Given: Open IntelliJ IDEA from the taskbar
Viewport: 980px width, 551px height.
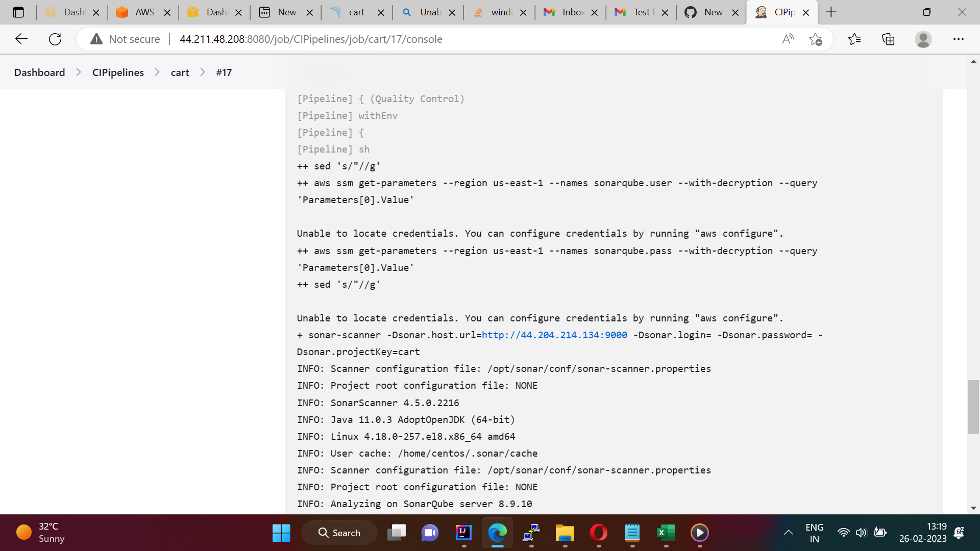Looking at the screenshot, I should 463,532.
